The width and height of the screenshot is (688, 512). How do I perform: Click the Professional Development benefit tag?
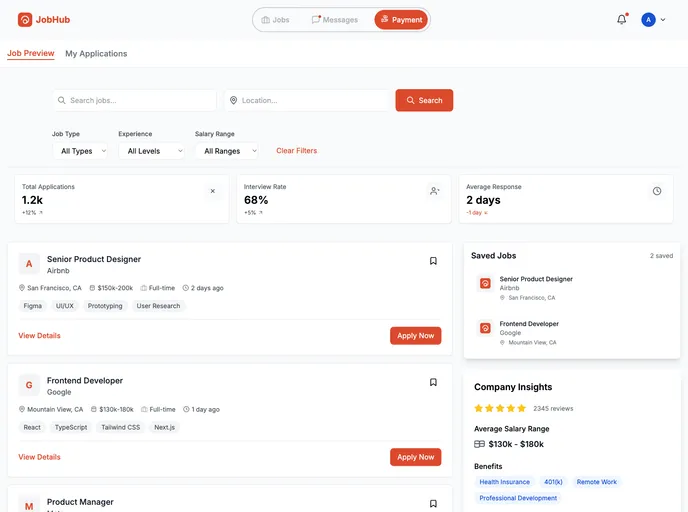point(518,498)
